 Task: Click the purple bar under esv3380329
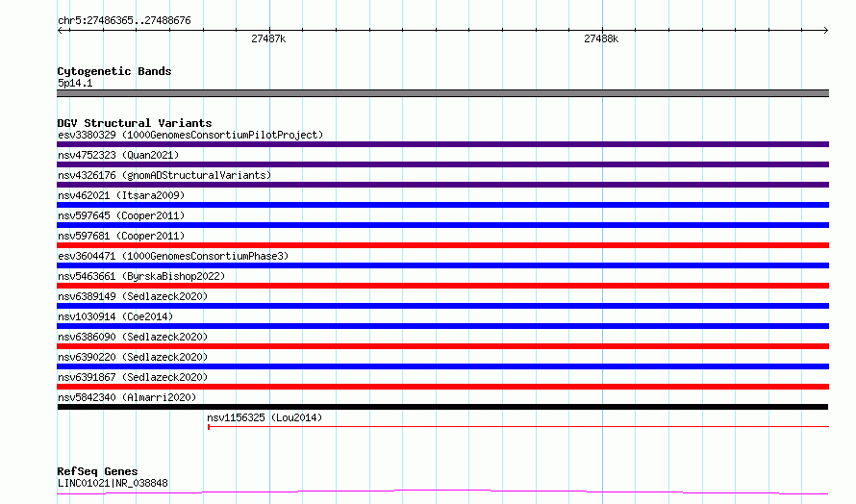pyautogui.click(x=442, y=144)
